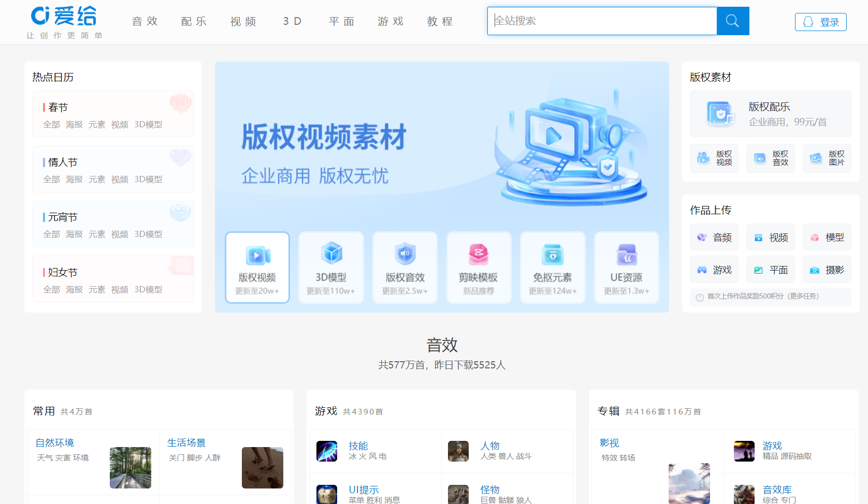This screenshot has width=868, height=504.
Task: Open the 元宵节 hot calendar link
Action: click(x=63, y=217)
